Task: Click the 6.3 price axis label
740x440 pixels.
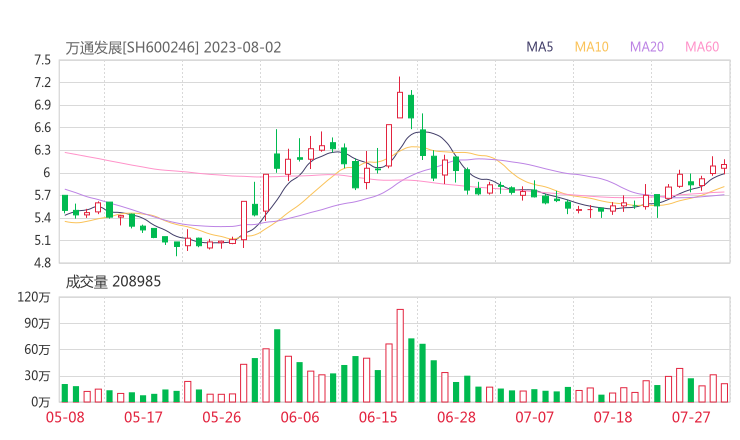Action: pos(42,150)
